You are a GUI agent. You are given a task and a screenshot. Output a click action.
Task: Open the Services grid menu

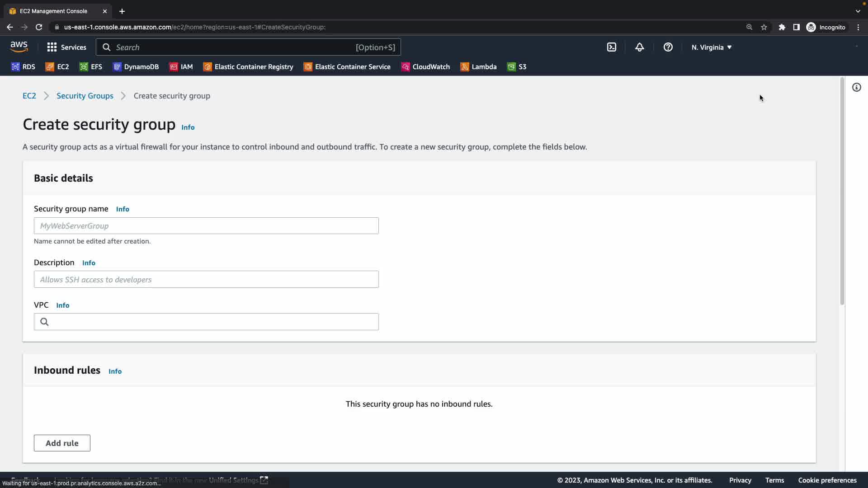[66, 47]
